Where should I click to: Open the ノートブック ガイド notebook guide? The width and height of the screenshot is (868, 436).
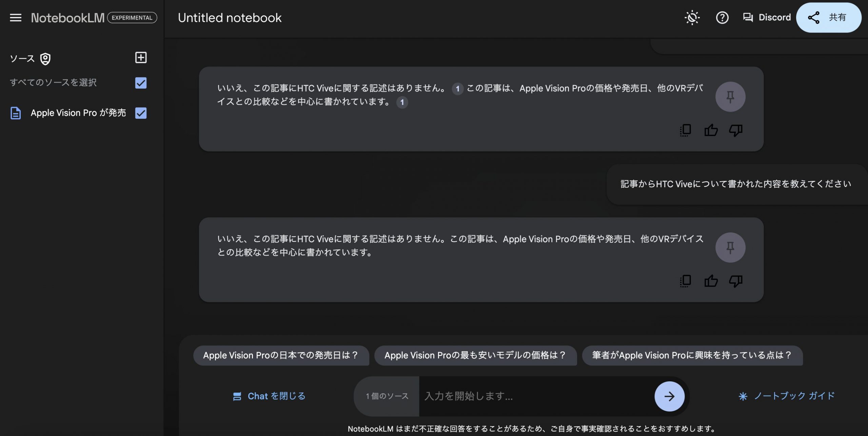(x=787, y=396)
